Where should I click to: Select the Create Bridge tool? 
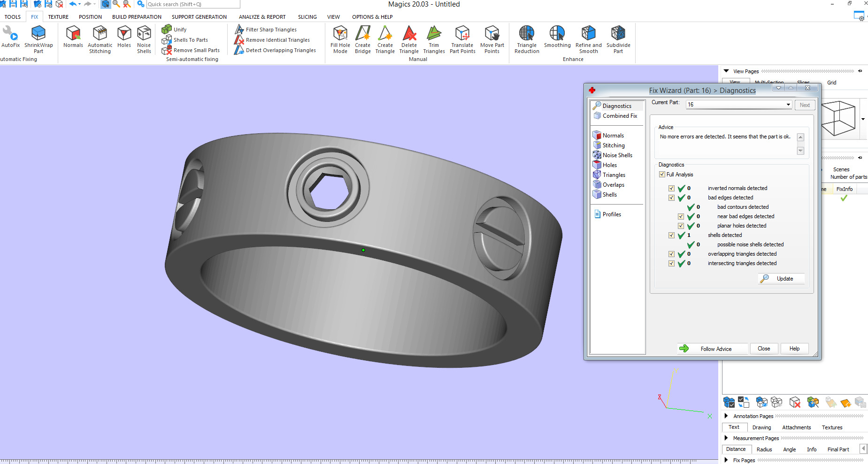coord(363,39)
